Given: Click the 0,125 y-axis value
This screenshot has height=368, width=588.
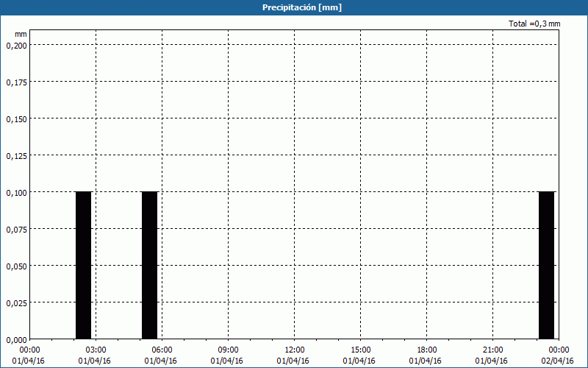Looking at the screenshot, I should (16, 156).
